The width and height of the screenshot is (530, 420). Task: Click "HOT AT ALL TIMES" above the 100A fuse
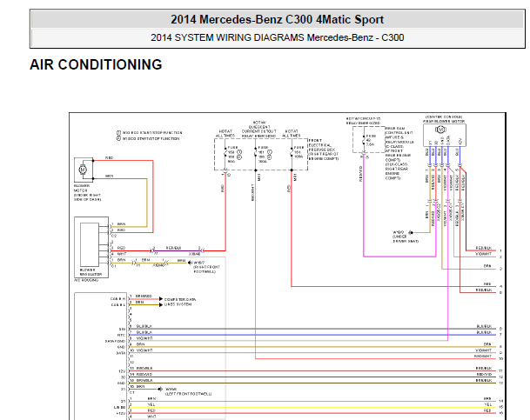coord(291,133)
